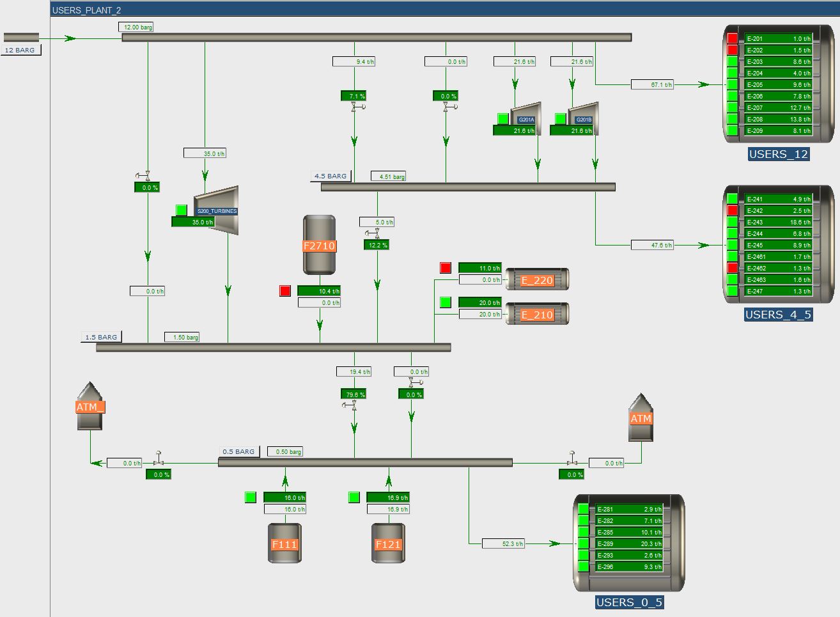Open the USERS_12 group label
Screen dimensions: 840x617
tap(779, 154)
